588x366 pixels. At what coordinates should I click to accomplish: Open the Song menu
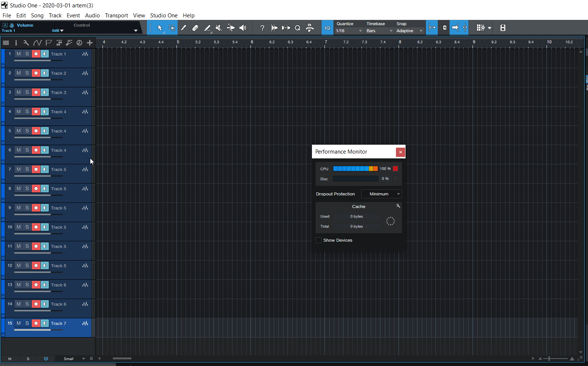point(37,16)
